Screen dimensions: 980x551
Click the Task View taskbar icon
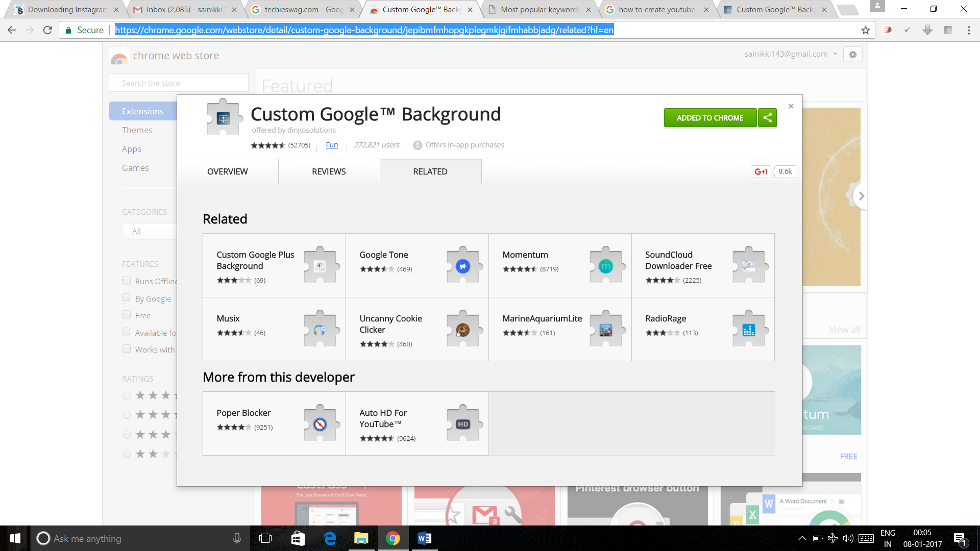[x=265, y=538]
